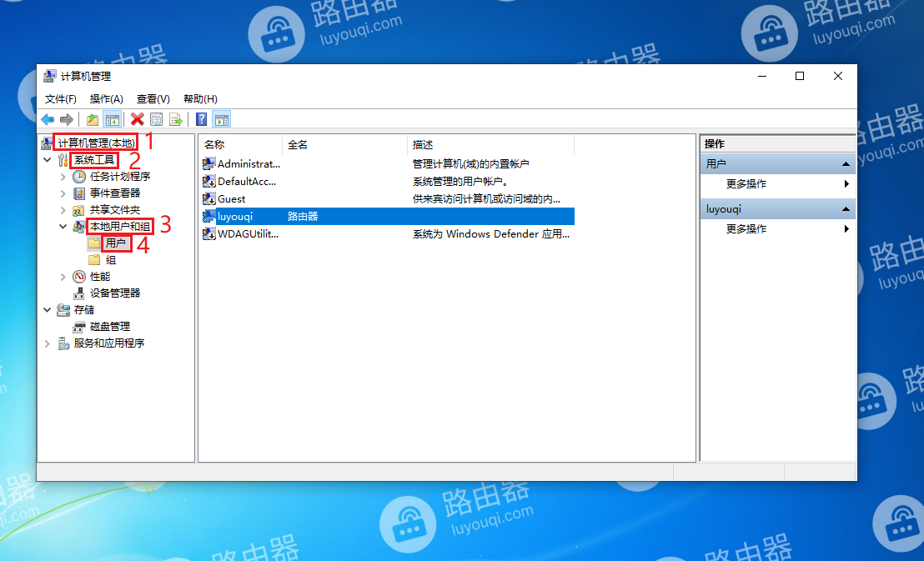The image size is (924, 561).
Task: Click 管理计算机(域)的内置帐户 description
Action: 471,164
